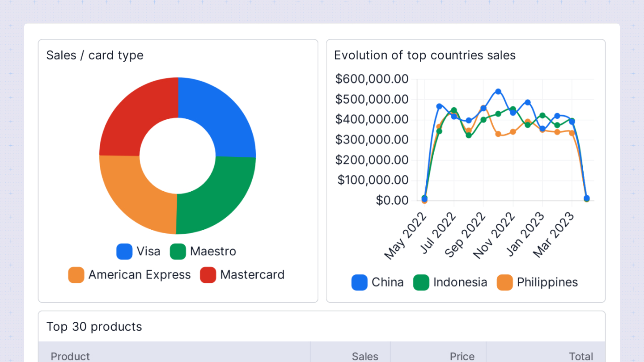Toggle the China legend color swatch
The image size is (644, 362).
[x=359, y=282]
